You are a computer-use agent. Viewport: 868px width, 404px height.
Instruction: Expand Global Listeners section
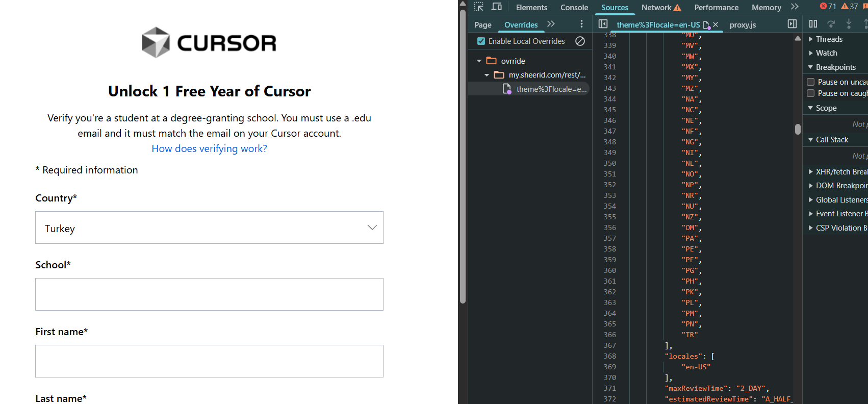pos(811,200)
